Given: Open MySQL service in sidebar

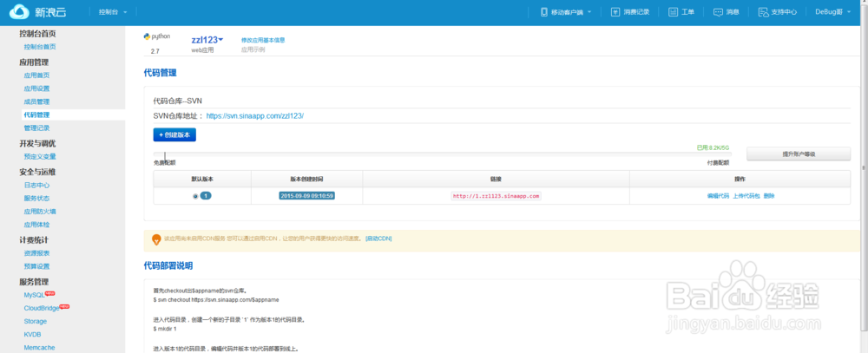Looking at the screenshot, I should [35, 295].
